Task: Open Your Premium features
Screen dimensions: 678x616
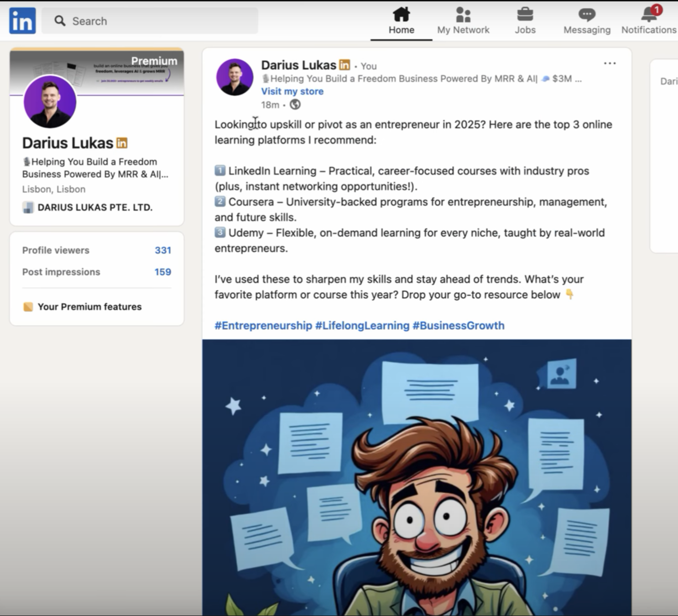Action: pos(89,307)
